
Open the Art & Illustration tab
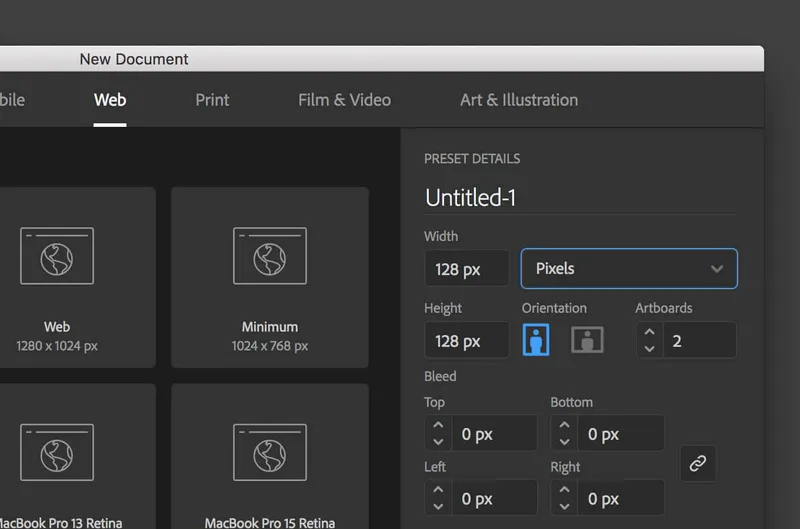pyautogui.click(x=519, y=100)
